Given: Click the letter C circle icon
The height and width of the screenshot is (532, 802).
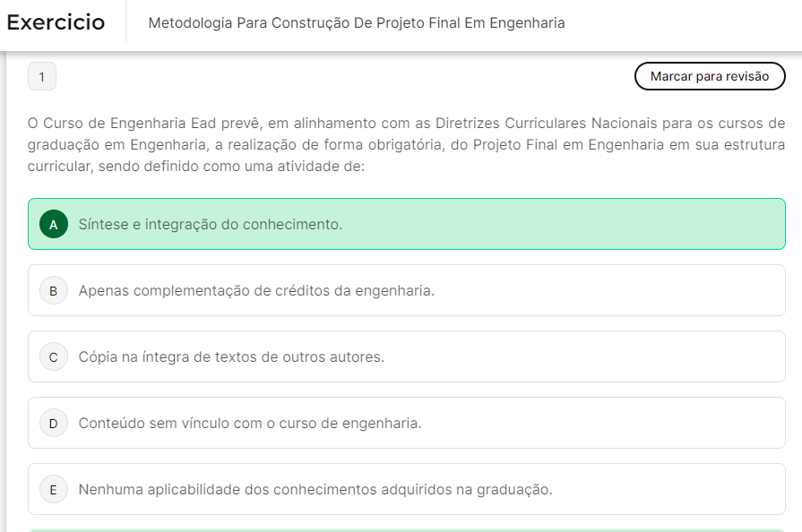Looking at the screenshot, I should pos(54,356).
